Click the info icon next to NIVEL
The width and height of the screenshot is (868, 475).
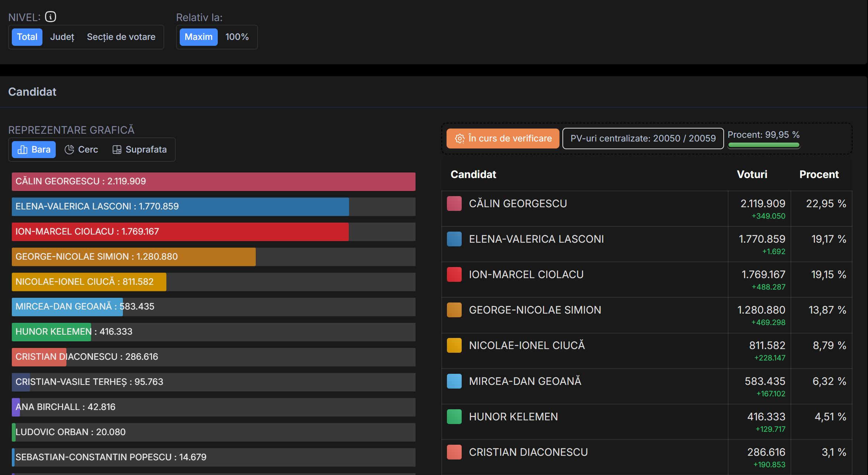coord(51,17)
